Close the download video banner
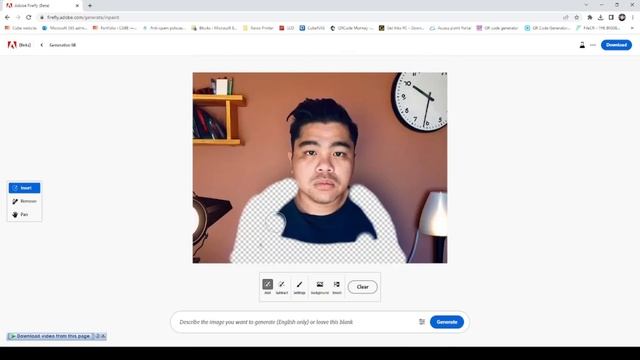The width and height of the screenshot is (640, 360). [x=104, y=336]
